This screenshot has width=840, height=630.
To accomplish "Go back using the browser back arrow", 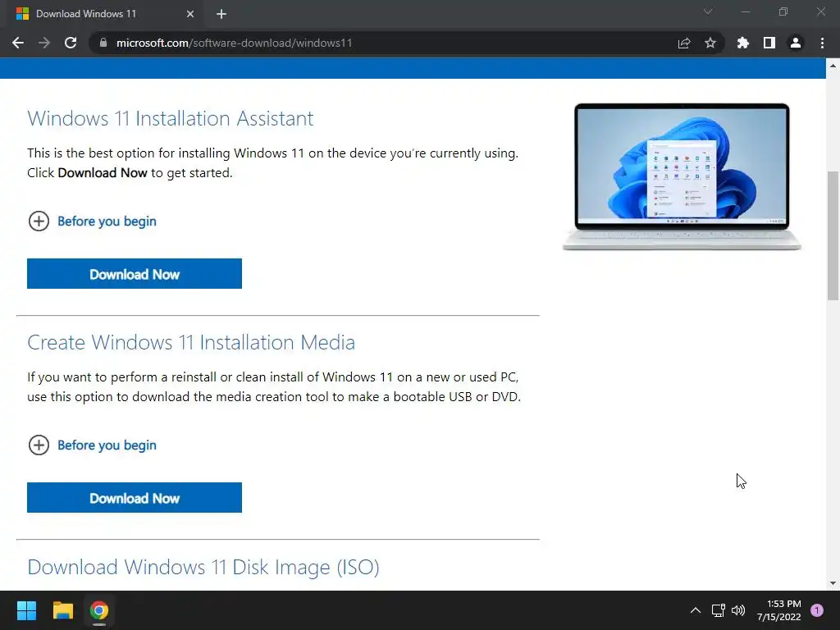I will pyautogui.click(x=18, y=43).
